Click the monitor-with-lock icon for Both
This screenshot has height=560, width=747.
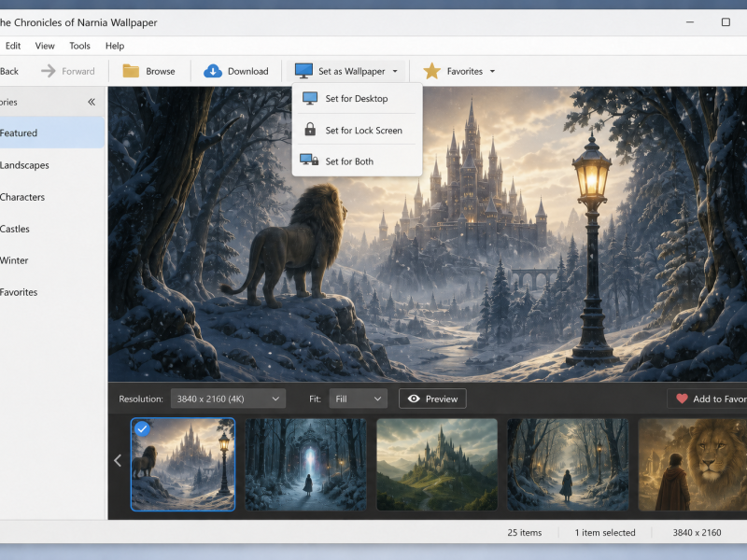click(x=309, y=160)
